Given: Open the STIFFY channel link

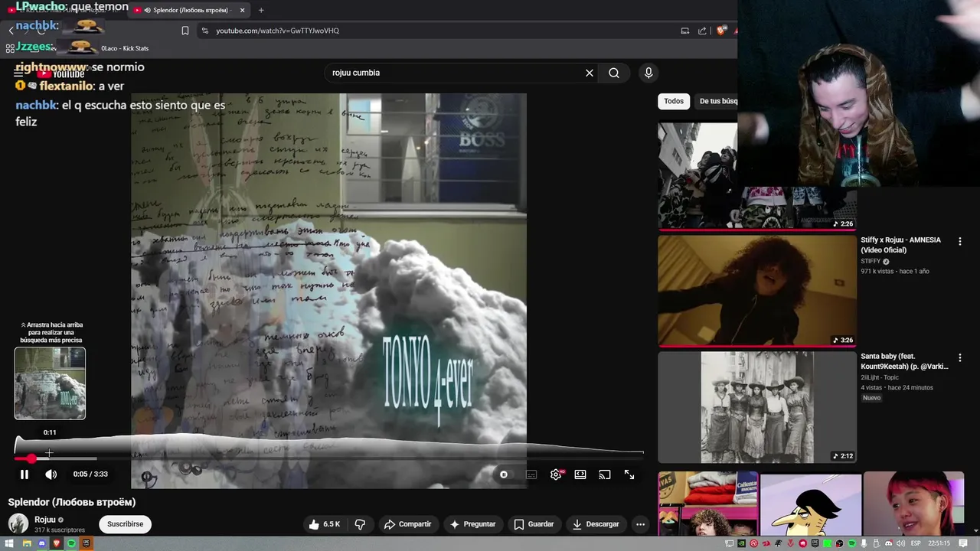Looking at the screenshot, I should click(871, 261).
